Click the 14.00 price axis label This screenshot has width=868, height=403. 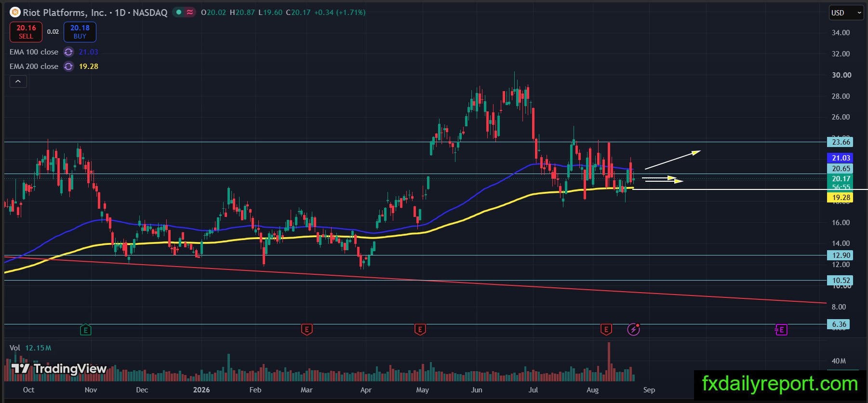(841, 243)
